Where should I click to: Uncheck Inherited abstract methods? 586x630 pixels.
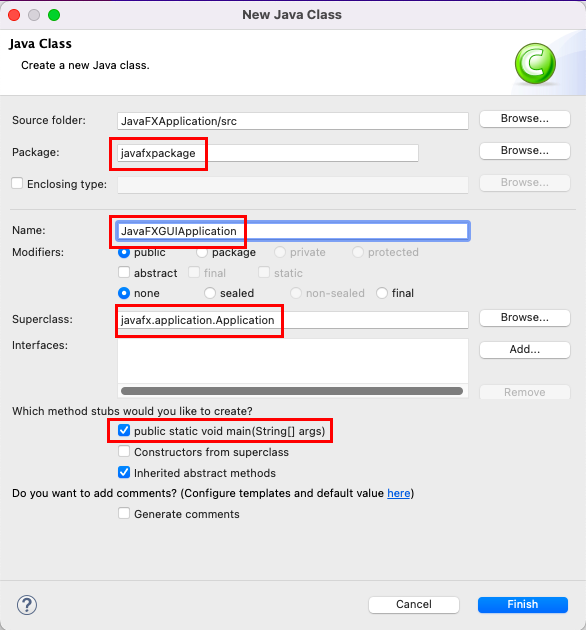[124, 472]
